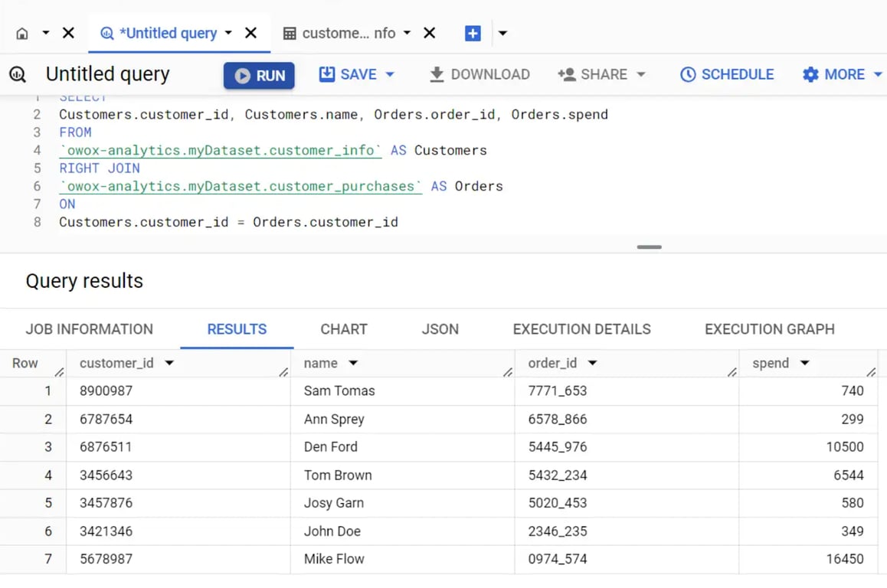This screenshot has height=588, width=887.
Task: Select the customer_id cell 3457876
Action: [178, 503]
